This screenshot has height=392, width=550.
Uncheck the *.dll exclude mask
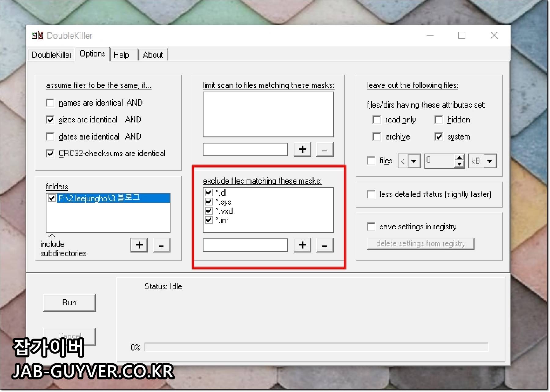(x=209, y=193)
